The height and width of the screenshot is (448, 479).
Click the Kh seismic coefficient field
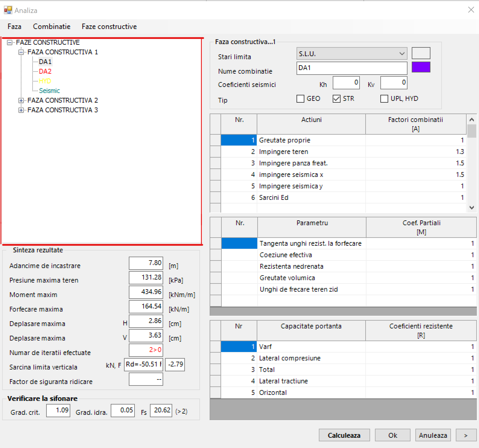(346, 83)
